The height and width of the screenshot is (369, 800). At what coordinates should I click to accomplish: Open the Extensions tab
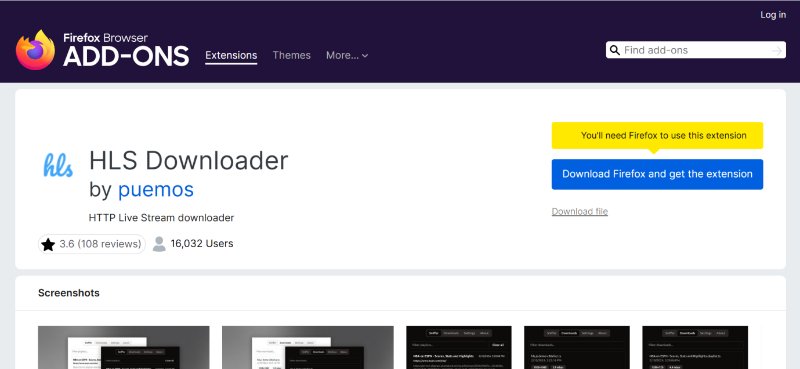pos(231,55)
